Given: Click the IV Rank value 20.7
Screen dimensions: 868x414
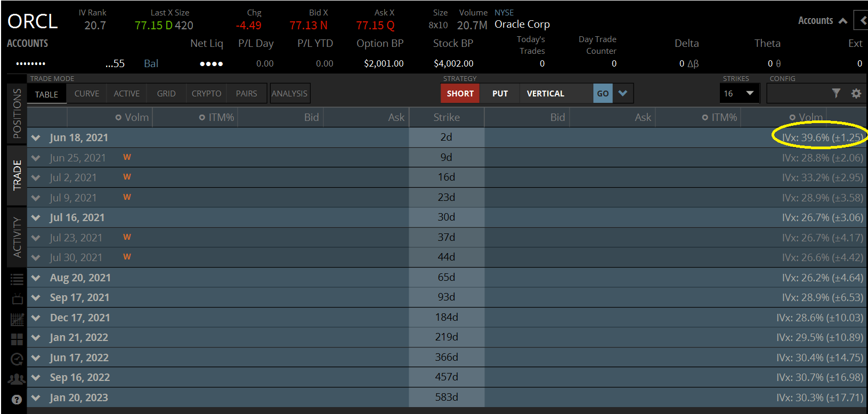Looking at the screenshot, I should [x=95, y=25].
